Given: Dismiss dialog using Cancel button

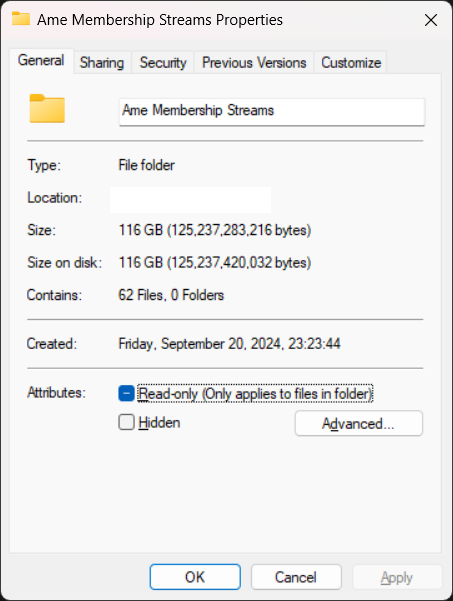Looking at the screenshot, I should pyautogui.click(x=296, y=577).
